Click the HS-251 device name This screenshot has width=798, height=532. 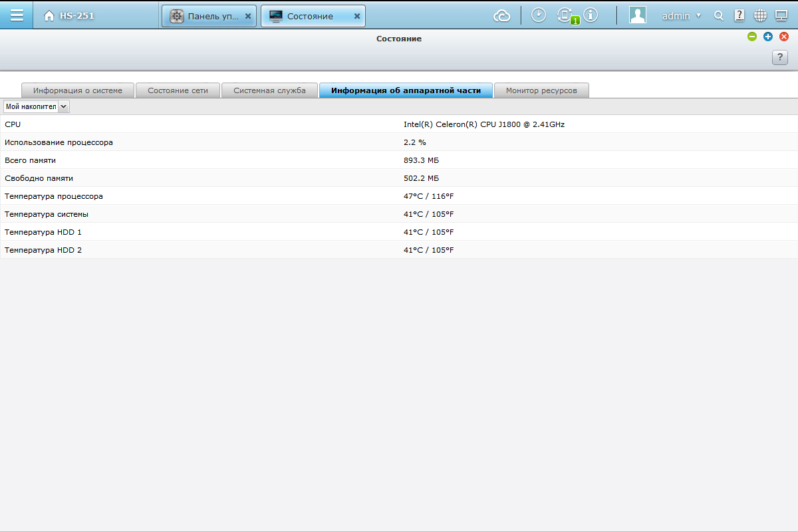[77, 16]
